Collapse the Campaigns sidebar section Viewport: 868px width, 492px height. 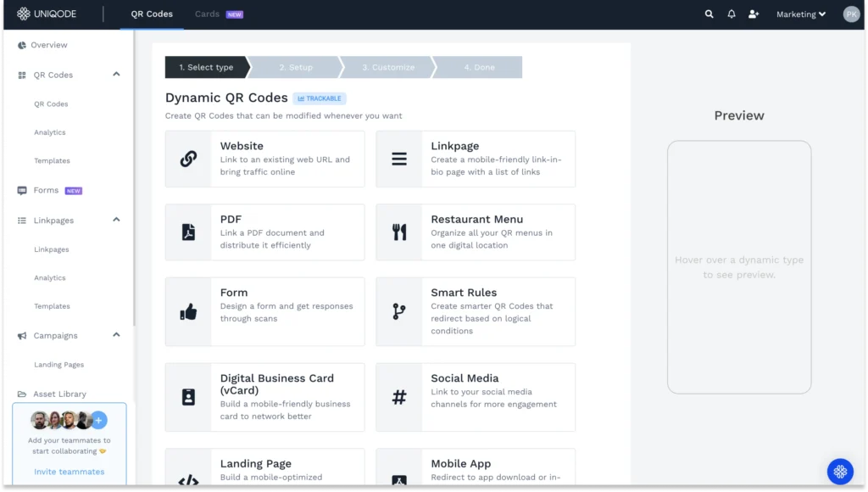pyautogui.click(x=116, y=335)
